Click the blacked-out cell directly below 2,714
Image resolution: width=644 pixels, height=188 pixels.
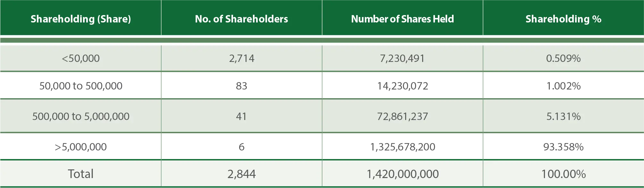coord(241,86)
